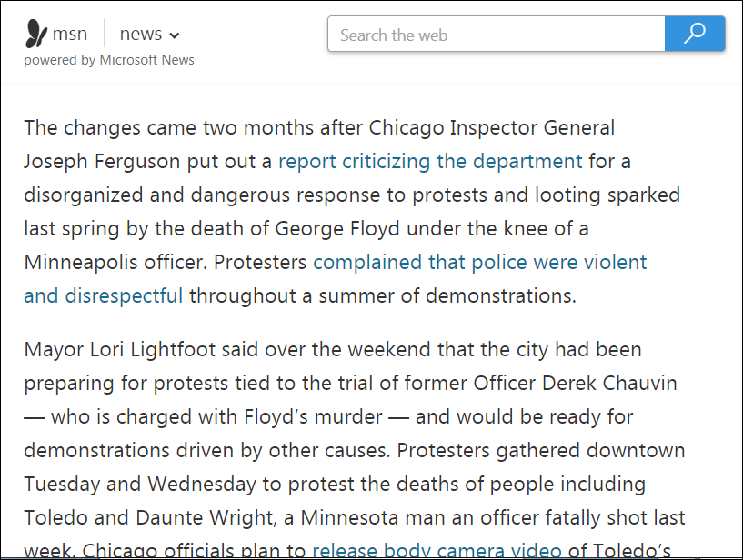Viewport: 743px width, 560px height.
Task: Click 'Derek Chauvin' name in the article
Action: pyautogui.click(x=618, y=383)
